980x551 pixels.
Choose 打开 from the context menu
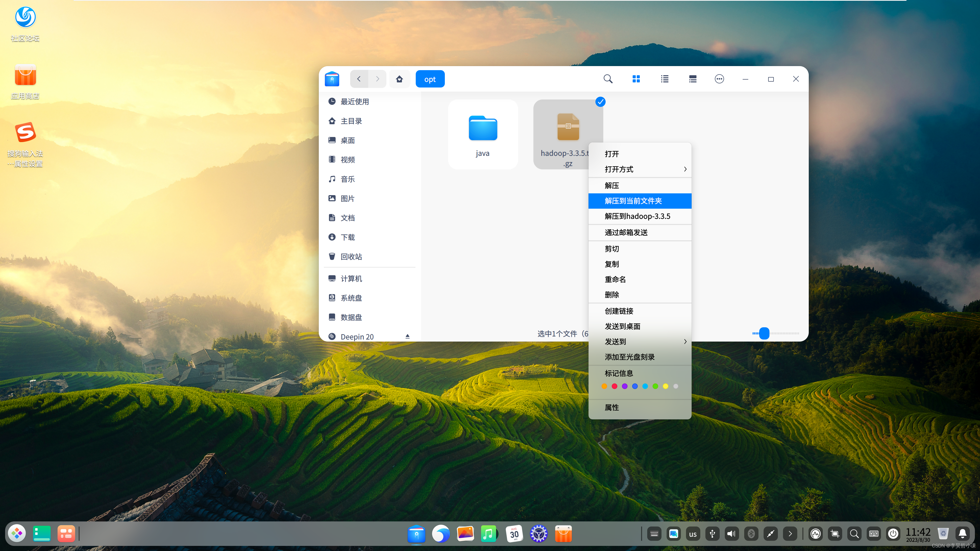coord(640,154)
